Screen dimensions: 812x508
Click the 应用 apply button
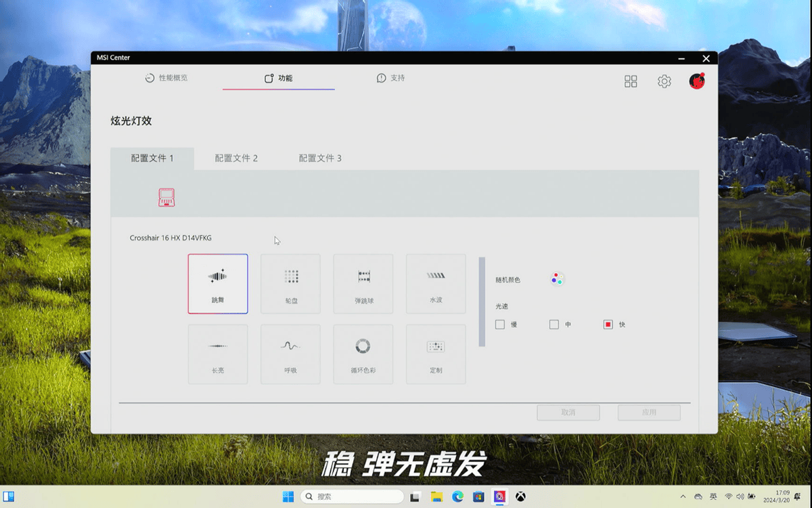tap(649, 412)
